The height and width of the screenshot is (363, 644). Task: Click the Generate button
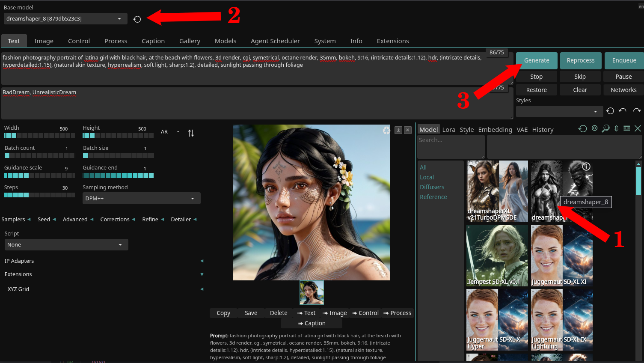[536, 60]
